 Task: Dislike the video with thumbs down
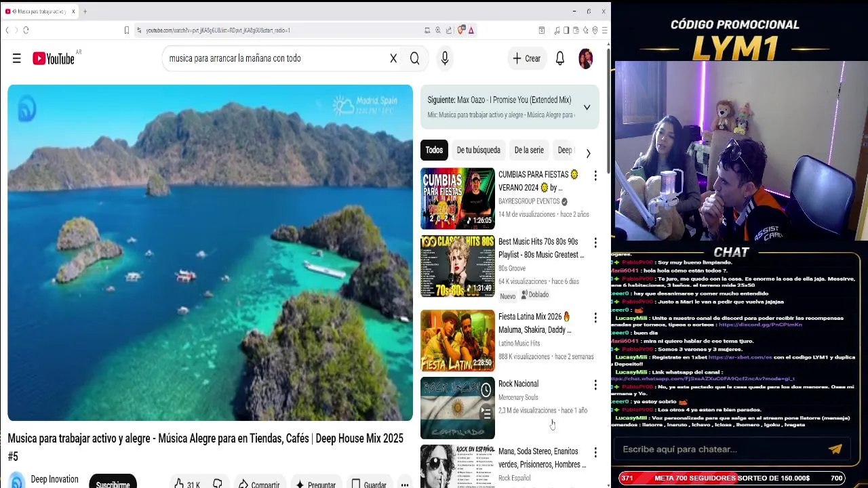(218, 484)
